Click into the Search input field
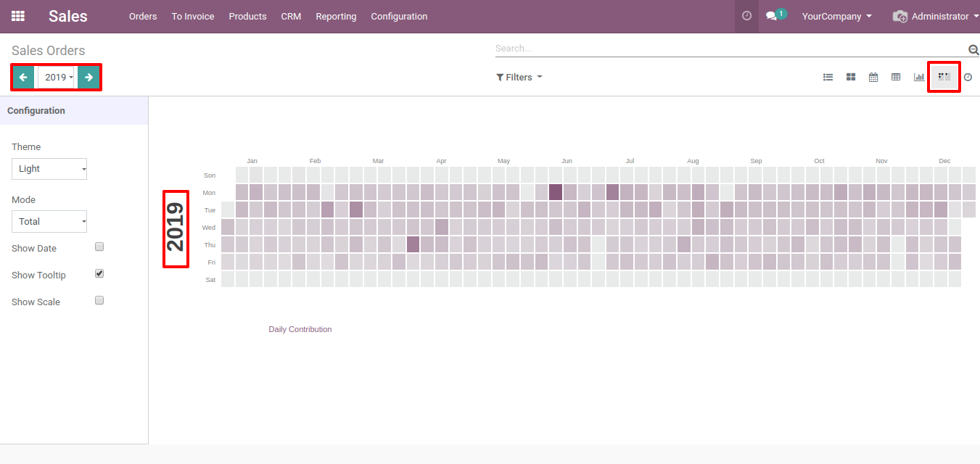The height and width of the screenshot is (464, 980). pos(729,49)
